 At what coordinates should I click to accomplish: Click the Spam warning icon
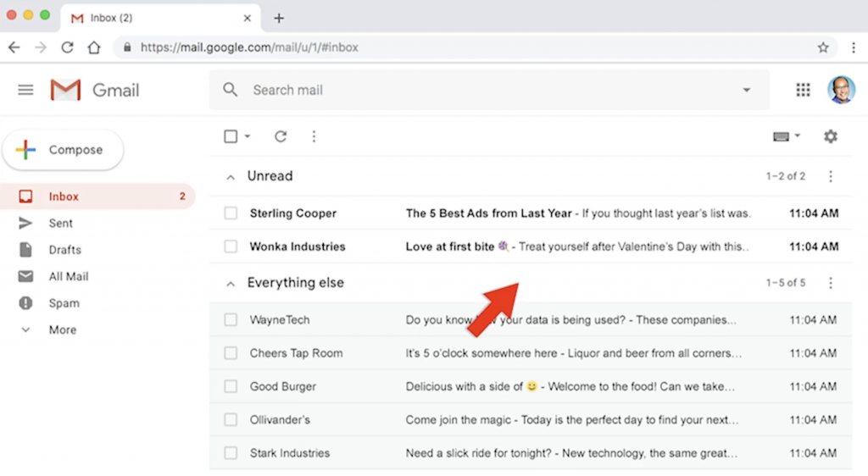click(x=25, y=303)
